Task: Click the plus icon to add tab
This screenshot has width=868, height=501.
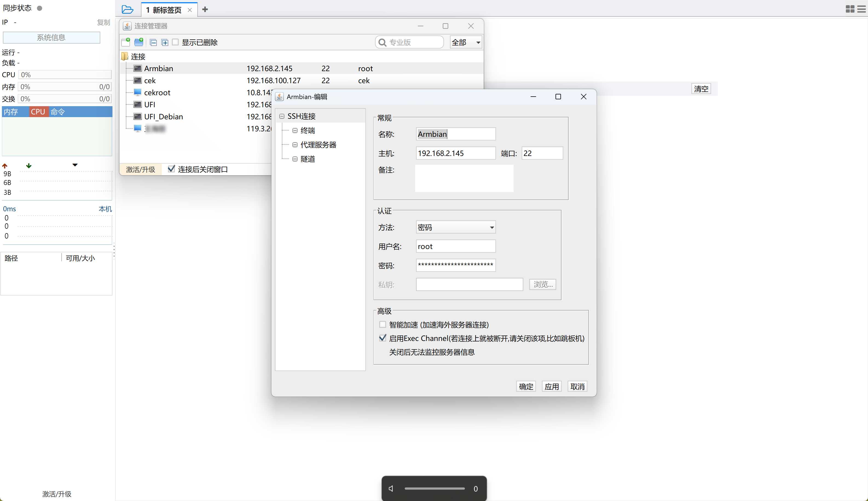Action: (205, 9)
